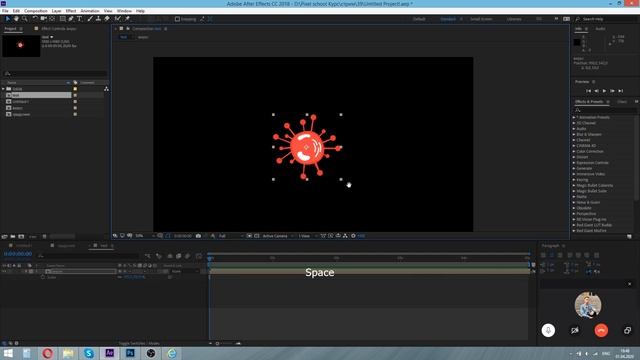Expand the Blur & Sharpen effects category

point(574,134)
